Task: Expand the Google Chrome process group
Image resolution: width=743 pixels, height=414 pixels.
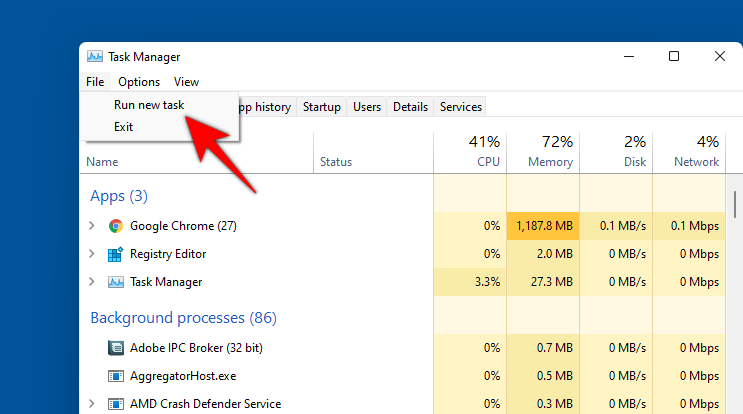Action: (x=93, y=226)
